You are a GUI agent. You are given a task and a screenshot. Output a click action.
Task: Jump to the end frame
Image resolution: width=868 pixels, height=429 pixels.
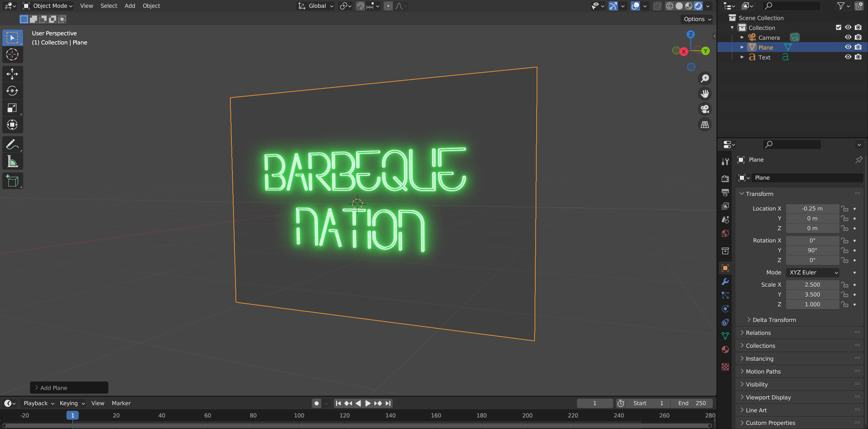(388, 403)
